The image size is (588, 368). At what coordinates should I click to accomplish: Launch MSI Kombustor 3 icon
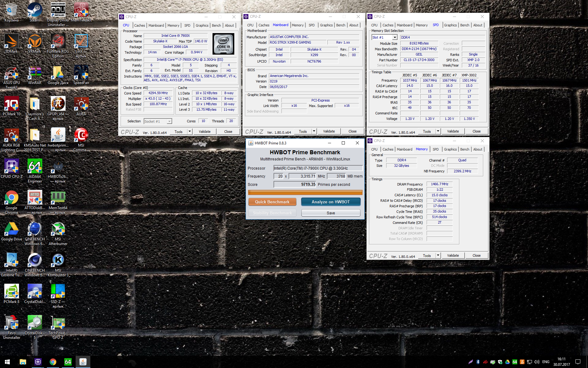pyautogui.click(x=58, y=265)
